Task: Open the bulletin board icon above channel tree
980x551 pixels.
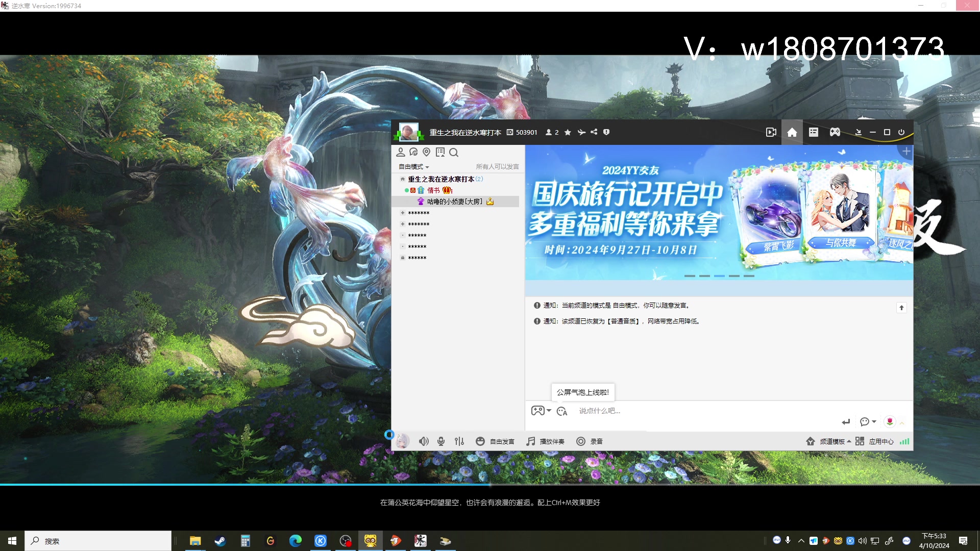Action: 440,152
